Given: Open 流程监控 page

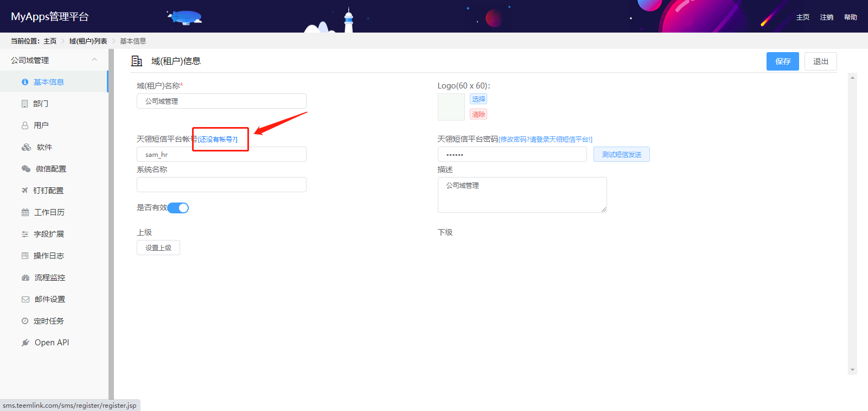Looking at the screenshot, I should point(54,277).
